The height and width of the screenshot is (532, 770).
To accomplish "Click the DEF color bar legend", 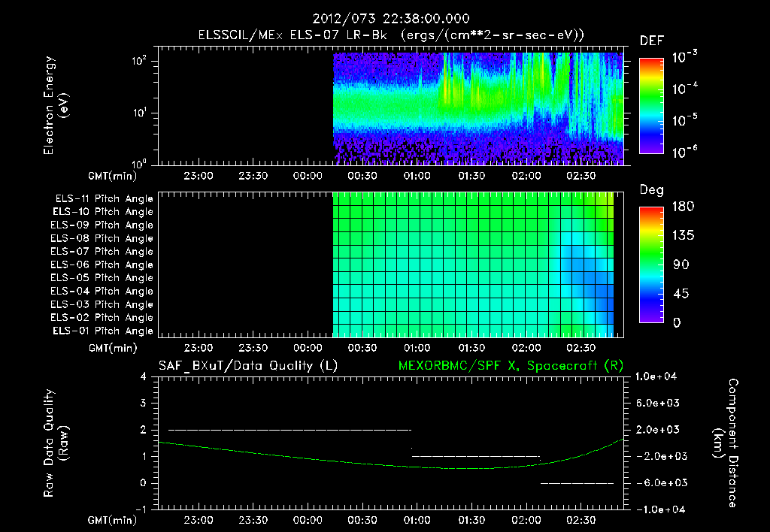I will coord(651,106).
